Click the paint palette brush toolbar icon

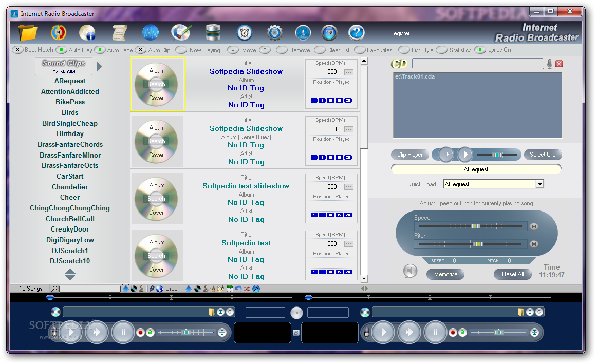pyautogui.click(x=181, y=33)
